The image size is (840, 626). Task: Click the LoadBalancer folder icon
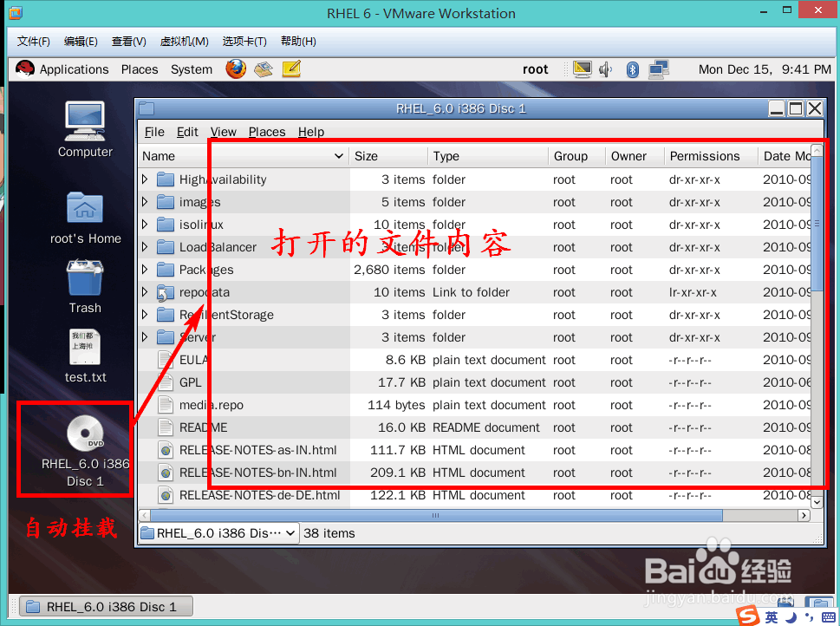pyautogui.click(x=166, y=247)
